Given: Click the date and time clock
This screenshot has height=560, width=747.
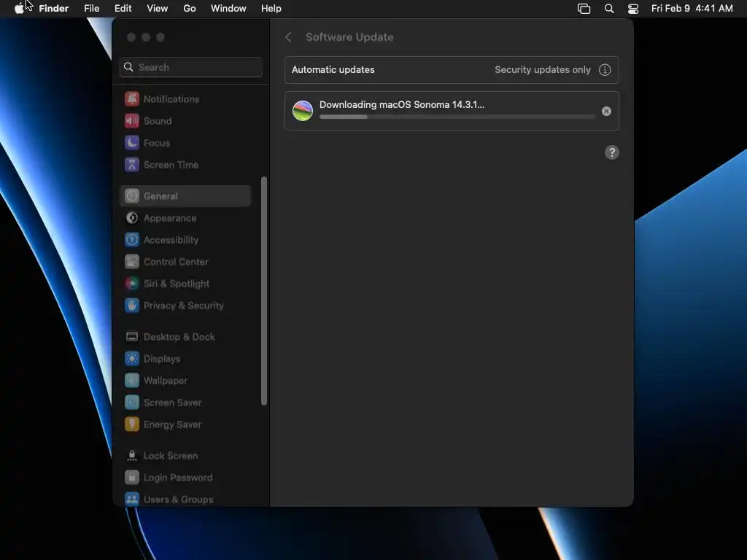Looking at the screenshot, I should tap(692, 9).
